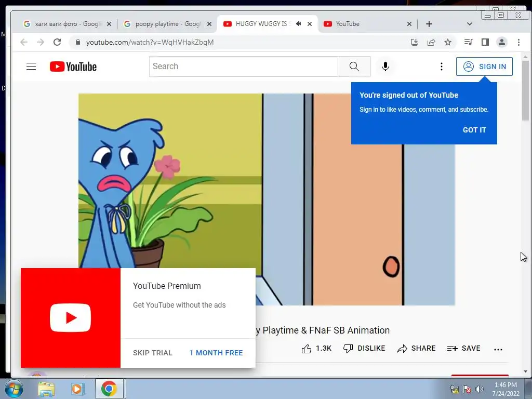Toggle Chrome side panel icon
The width and height of the screenshot is (532, 399).
(x=485, y=42)
